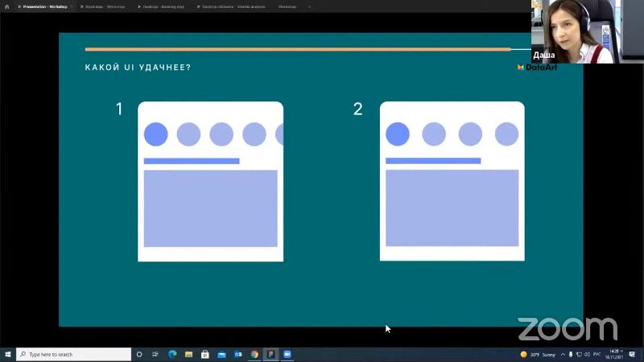Viewport: 644px width, 362px height.
Task: Open Microsoft Edge from the taskbar
Action: tap(172, 354)
